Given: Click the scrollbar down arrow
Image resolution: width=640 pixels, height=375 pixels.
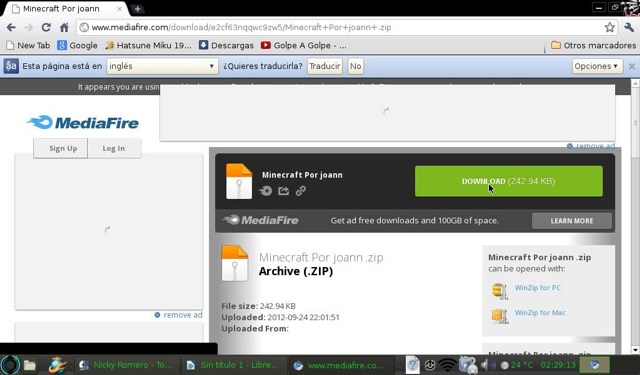Looking at the screenshot, I should click(x=636, y=350).
